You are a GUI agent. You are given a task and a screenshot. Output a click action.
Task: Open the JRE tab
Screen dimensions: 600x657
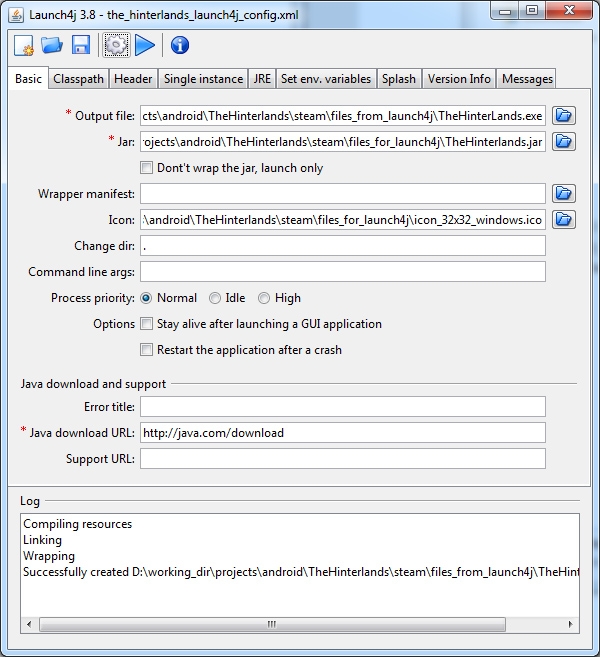(262, 79)
